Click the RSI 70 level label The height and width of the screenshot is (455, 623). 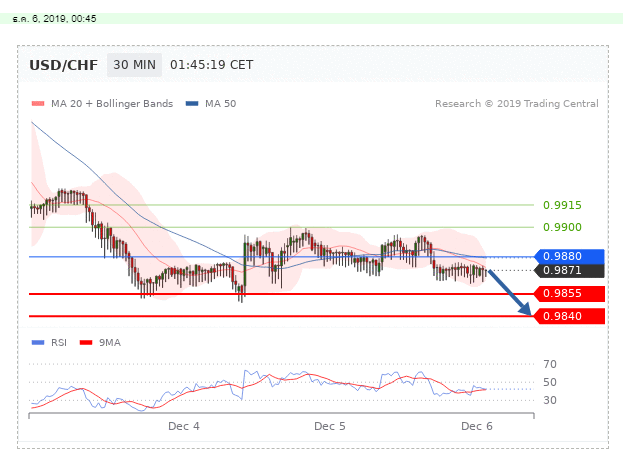click(x=550, y=364)
